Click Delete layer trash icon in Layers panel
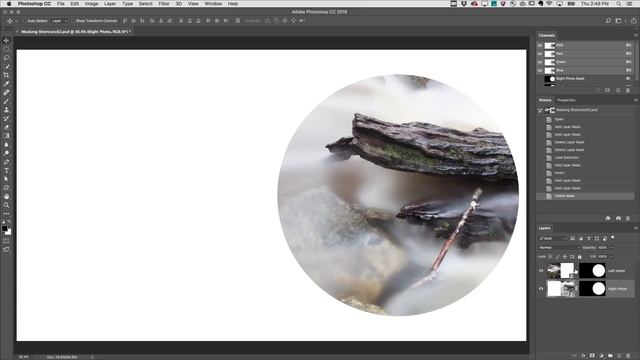The width and height of the screenshot is (640, 360). pos(628,356)
